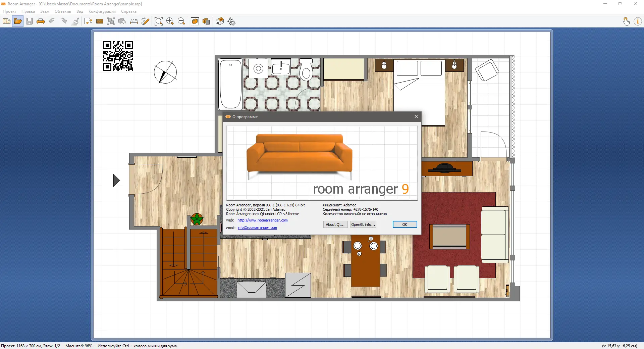Image resolution: width=644 pixels, height=349 pixels.
Task: Select the coffee table on the red rug
Action: pyautogui.click(x=449, y=237)
